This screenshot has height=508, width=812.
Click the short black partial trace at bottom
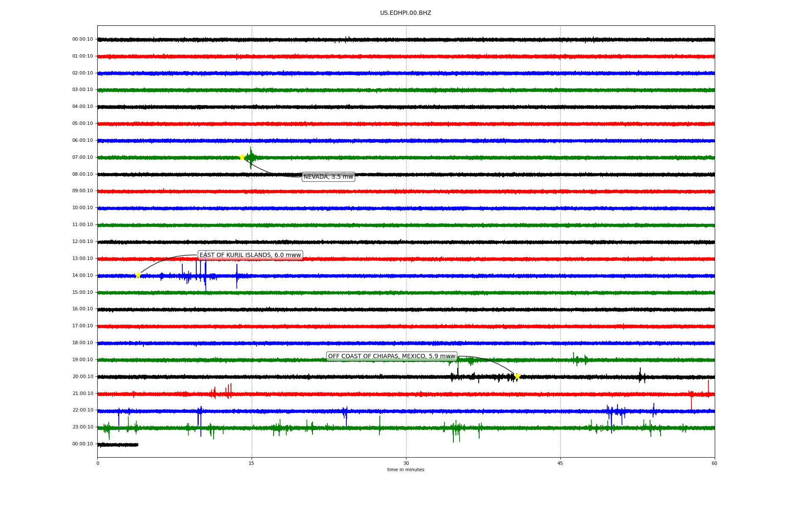point(118,444)
